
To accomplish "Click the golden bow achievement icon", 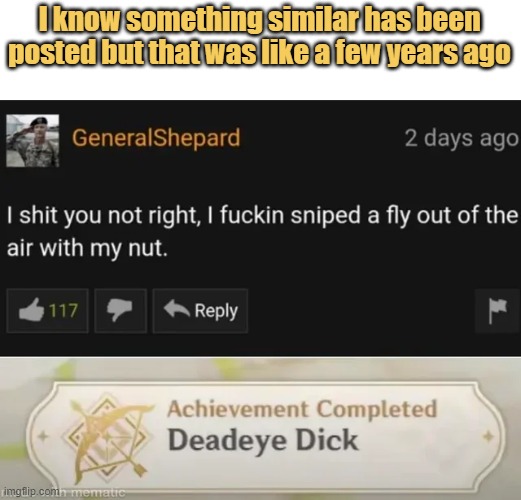I will click(107, 437).
